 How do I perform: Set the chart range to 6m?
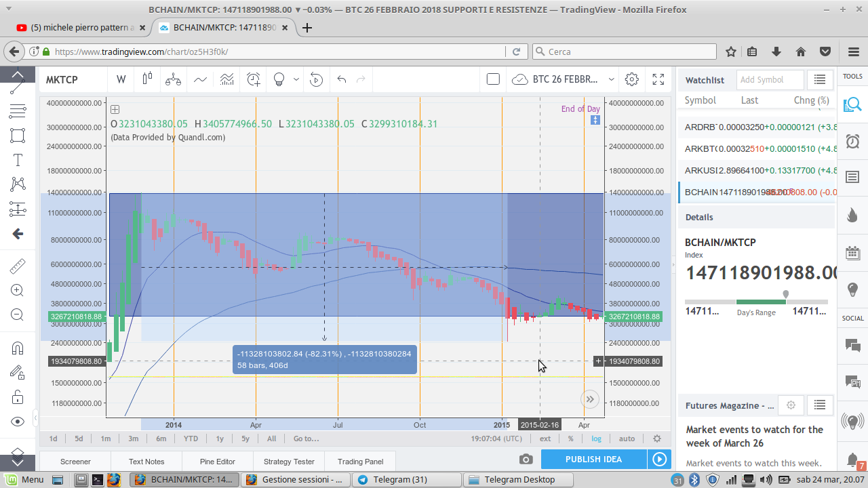(161, 439)
